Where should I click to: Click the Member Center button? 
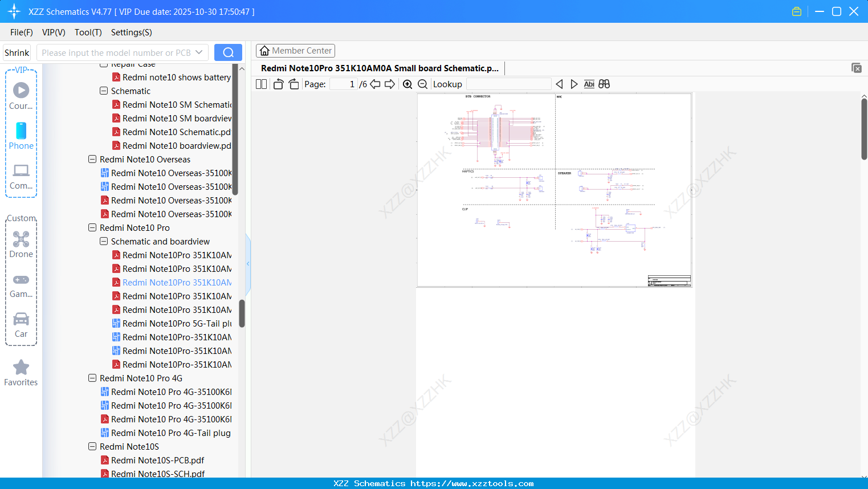[x=295, y=51]
